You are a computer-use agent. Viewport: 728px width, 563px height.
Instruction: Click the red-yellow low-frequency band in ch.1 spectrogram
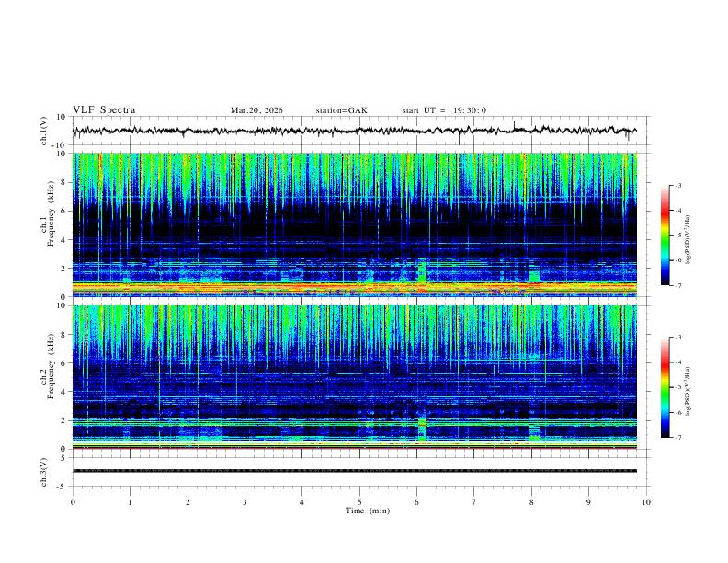[354, 288]
